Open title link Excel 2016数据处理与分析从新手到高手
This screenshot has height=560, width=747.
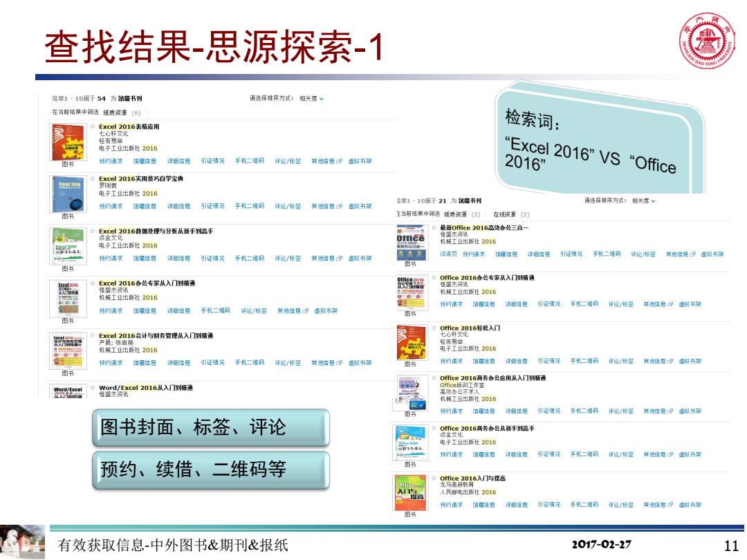[156, 231]
